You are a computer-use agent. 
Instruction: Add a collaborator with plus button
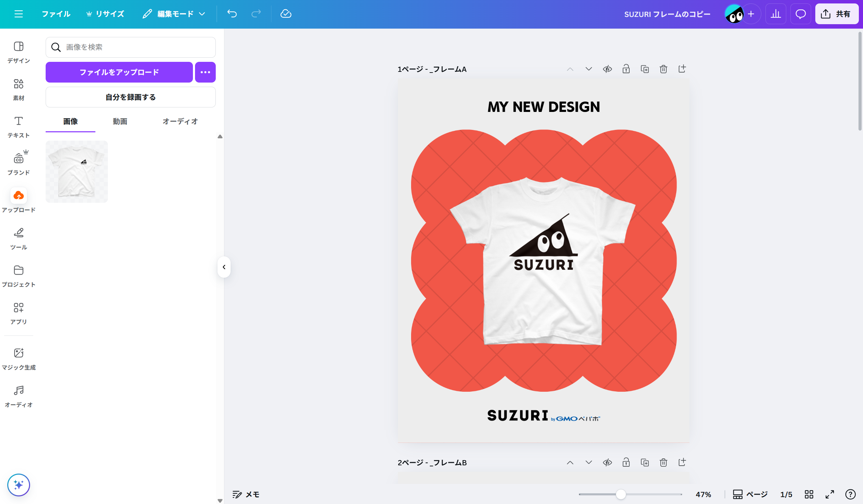[751, 14]
